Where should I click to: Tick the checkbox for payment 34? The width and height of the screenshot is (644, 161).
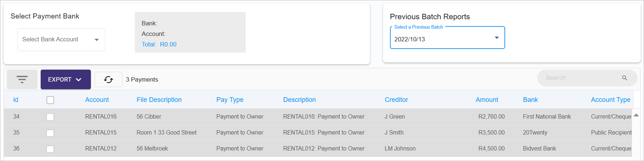pos(50,117)
